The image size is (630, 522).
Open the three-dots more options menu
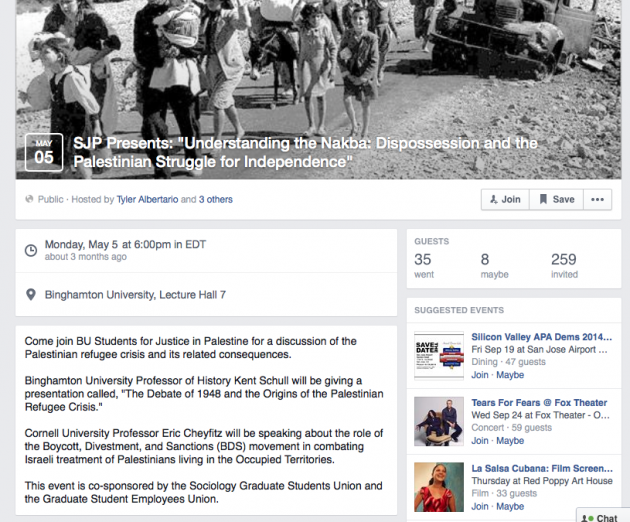coord(597,199)
